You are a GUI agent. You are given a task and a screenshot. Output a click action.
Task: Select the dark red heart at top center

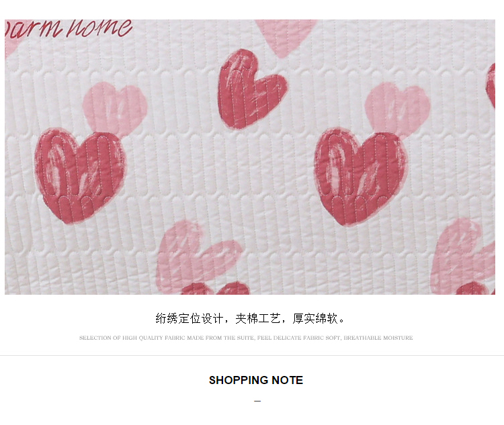[251, 89]
